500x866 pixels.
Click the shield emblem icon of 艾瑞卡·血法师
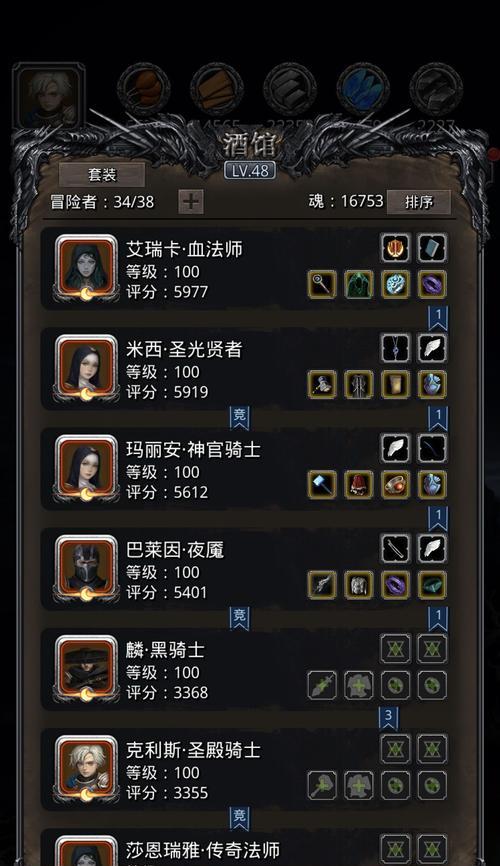(x=396, y=248)
